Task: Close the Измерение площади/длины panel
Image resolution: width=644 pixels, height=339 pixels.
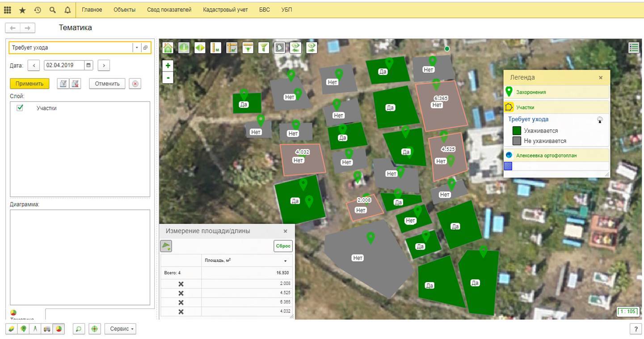Action: [x=286, y=231]
